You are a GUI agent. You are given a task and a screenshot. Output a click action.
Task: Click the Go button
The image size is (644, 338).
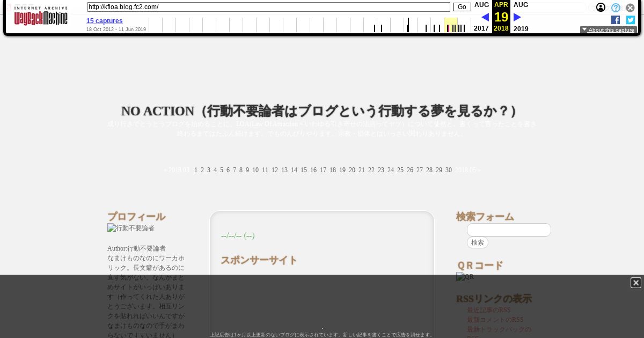pyautogui.click(x=462, y=7)
